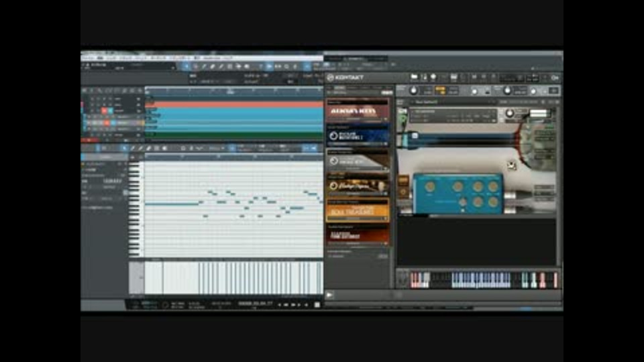Select the Listen tool in piano roll toolbar
644x362 pixels.
(165, 148)
